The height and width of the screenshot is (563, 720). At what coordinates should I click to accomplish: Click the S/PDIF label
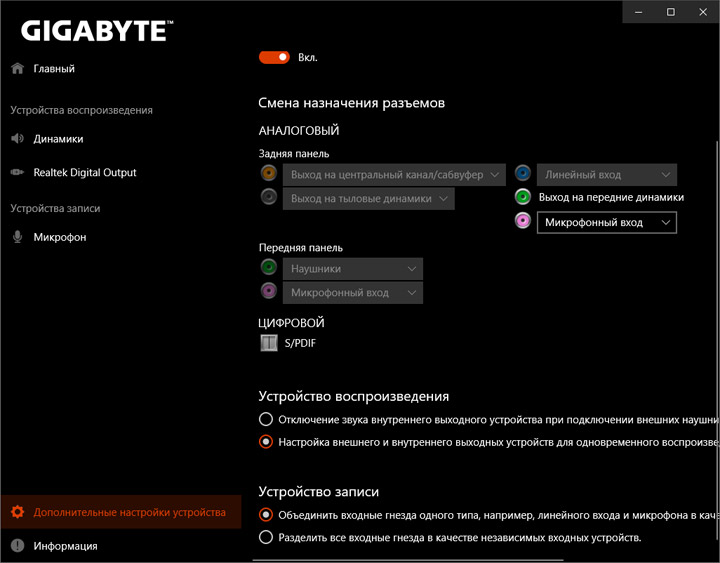coord(300,343)
